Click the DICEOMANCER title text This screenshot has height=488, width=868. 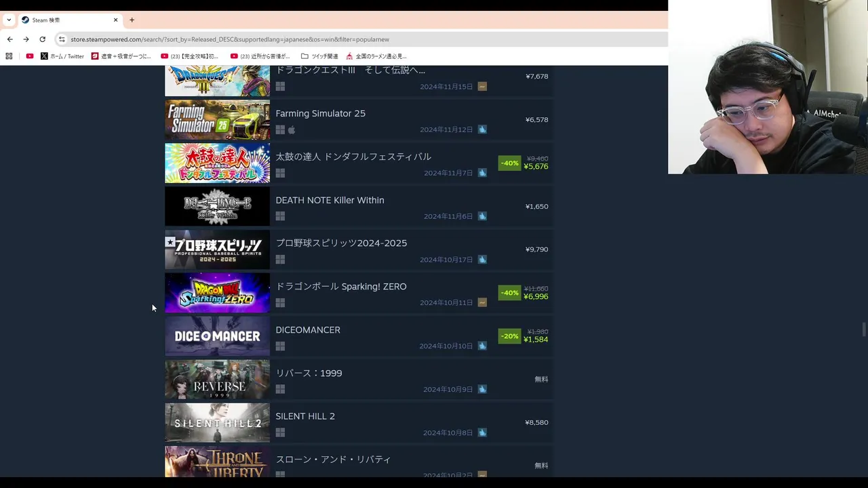click(x=308, y=330)
